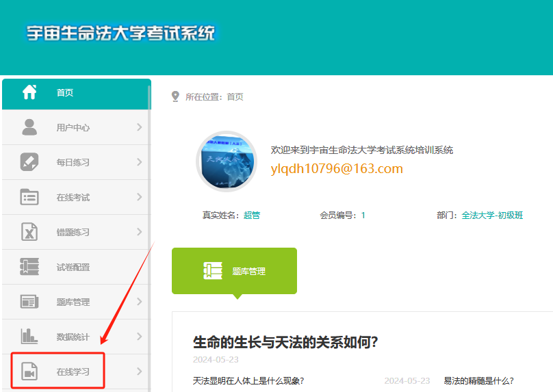Expand the 在线考试 chevron arrow
The height and width of the screenshot is (392, 553).
140,197
